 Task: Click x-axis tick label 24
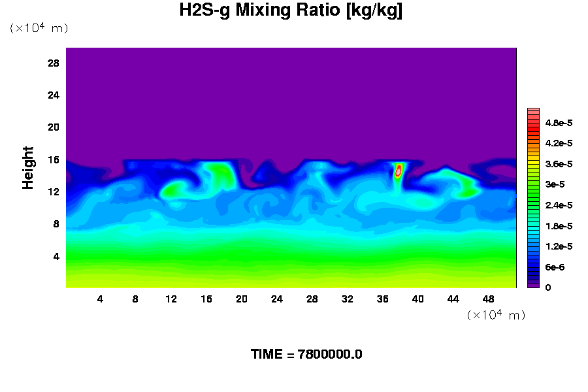[277, 299]
